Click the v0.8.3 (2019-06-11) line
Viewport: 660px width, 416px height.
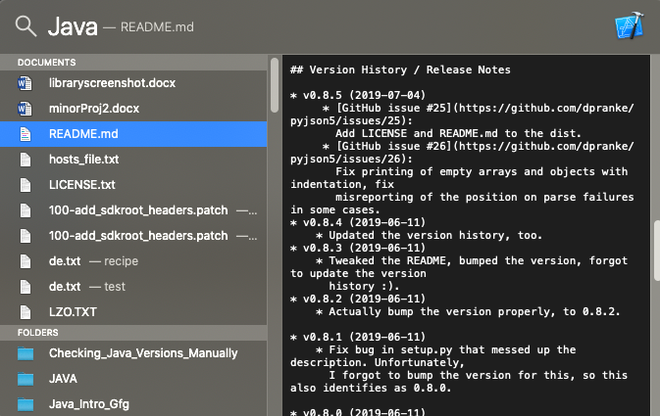[x=358, y=248]
